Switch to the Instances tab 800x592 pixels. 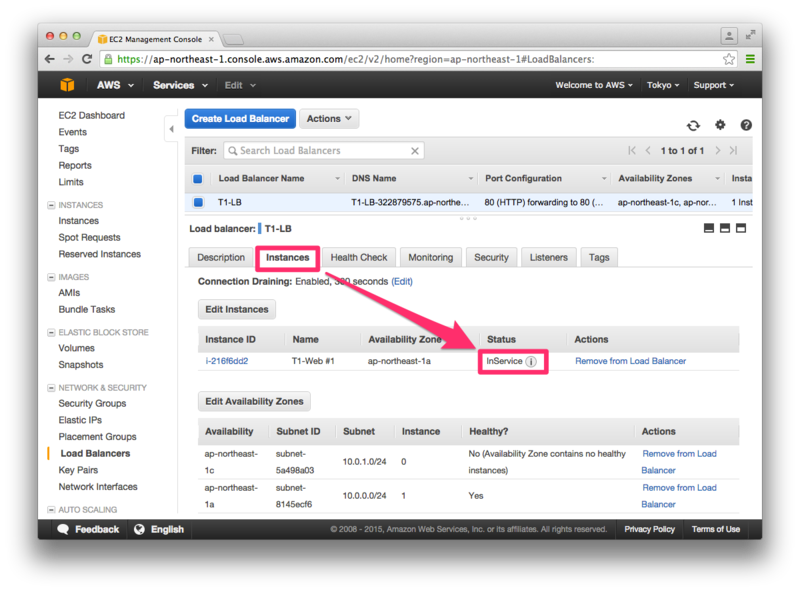pos(287,258)
